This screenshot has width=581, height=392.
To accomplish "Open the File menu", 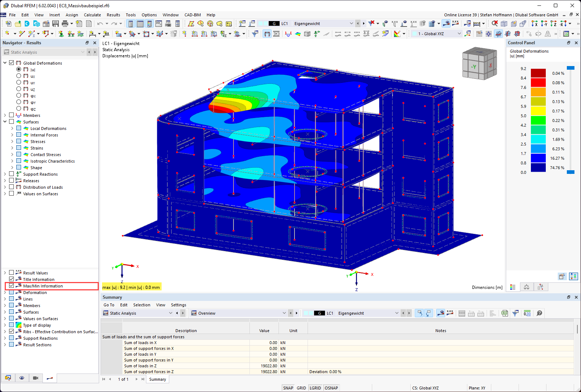I will click(12, 15).
